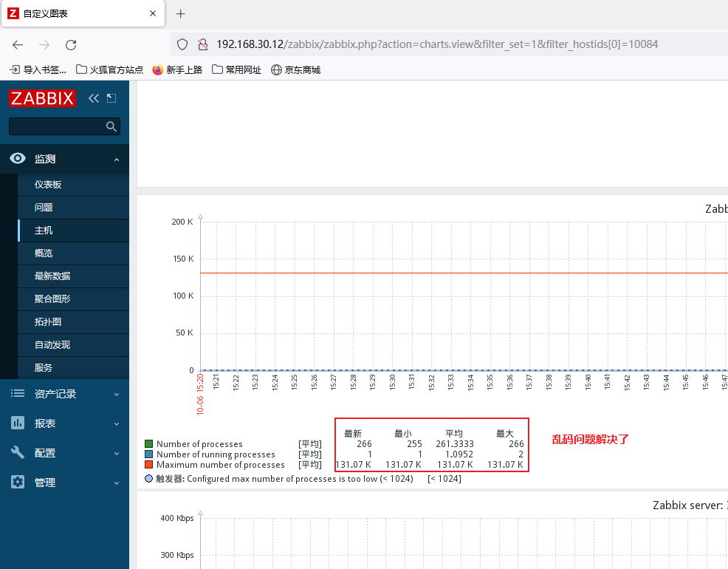728x569 pixels.
Task: Expand the 配置 section chevron
Action: [117, 453]
